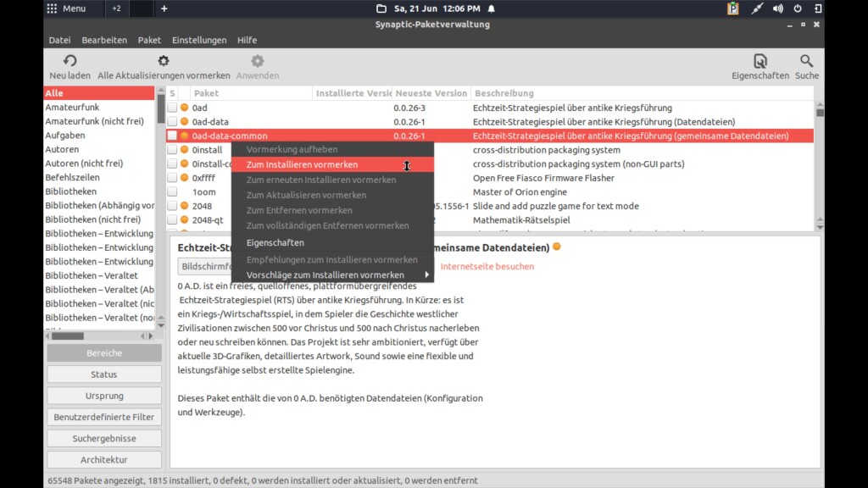The image size is (868, 488).
Task: Open Eigenschaften toolbar icon
Action: 760,60
